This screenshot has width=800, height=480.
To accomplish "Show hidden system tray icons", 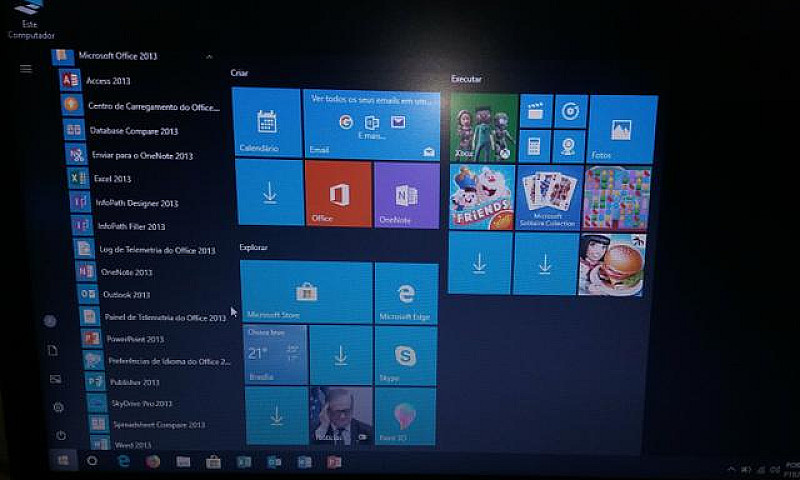I will (731, 469).
